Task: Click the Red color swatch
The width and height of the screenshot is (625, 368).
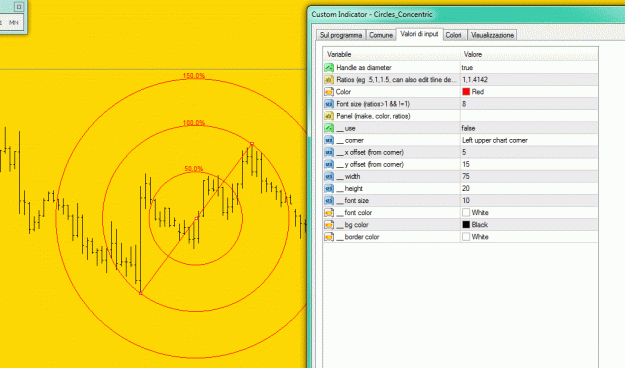Action: 466,92
